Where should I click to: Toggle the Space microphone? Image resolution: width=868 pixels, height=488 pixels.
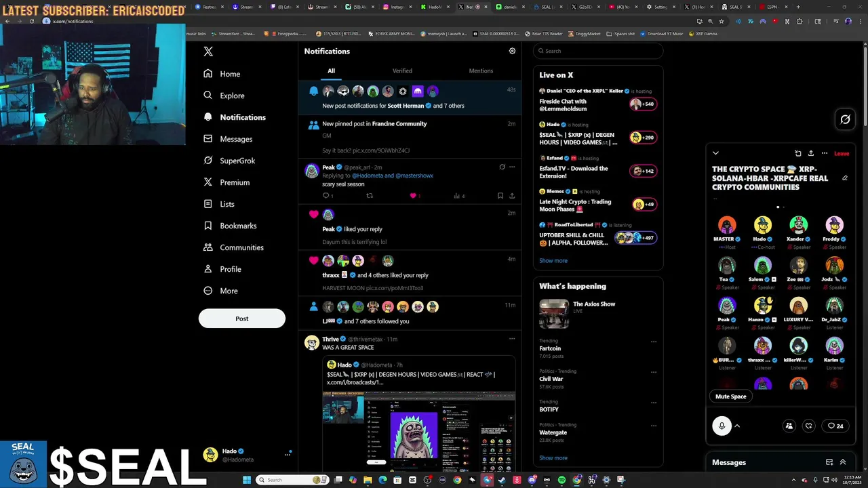click(x=722, y=426)
